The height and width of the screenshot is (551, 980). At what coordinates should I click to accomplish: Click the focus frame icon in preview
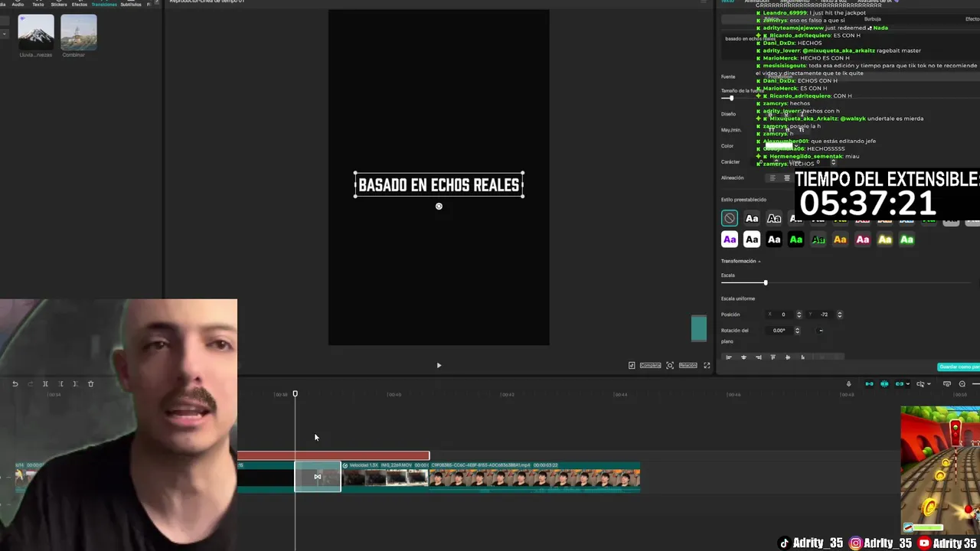click(670, 365)
